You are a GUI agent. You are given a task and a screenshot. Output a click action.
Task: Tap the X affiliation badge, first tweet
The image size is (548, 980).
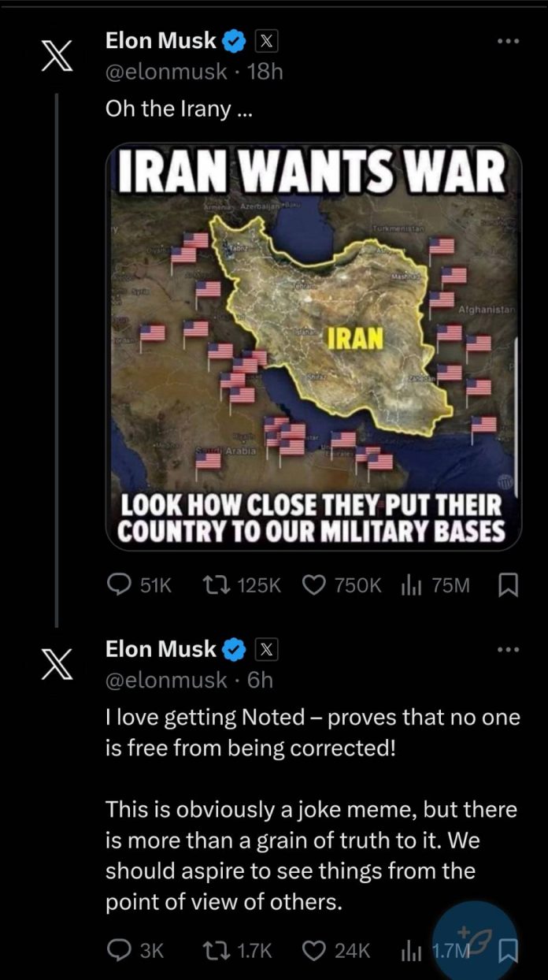265,40
